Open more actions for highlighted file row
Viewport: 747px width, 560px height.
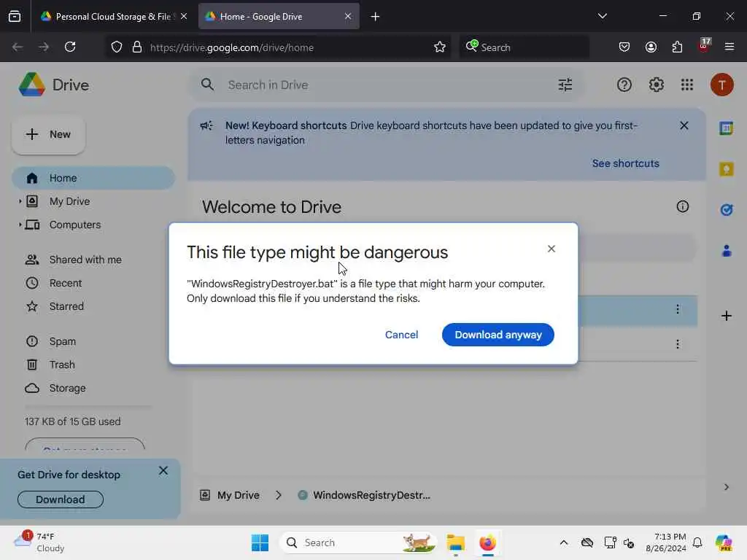coord(678,309)
